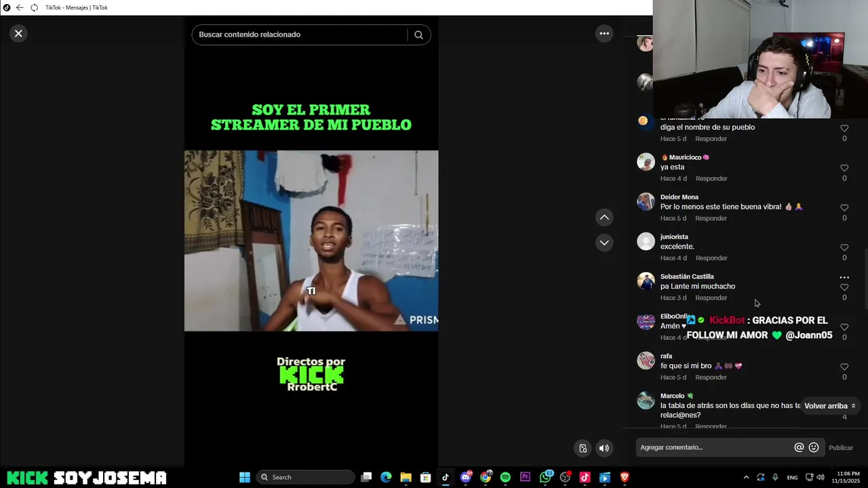Reply to rafa's comment
Image resolution: width=868 pixels, height=488 pixels.
click(711, 378)
